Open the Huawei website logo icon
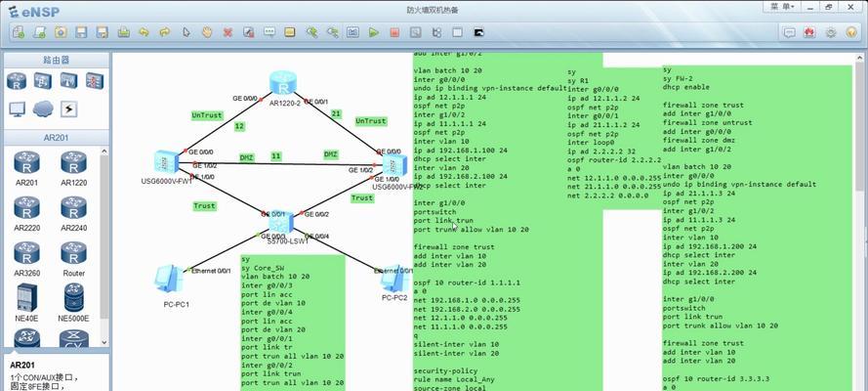The width and height of the screenshot is (868, 391). click(x=809, y=32)
